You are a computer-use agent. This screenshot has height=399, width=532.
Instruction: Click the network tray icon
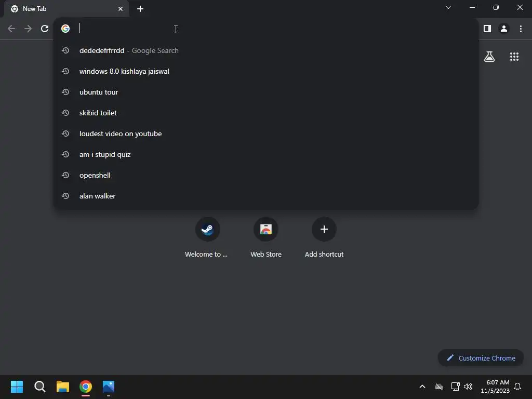point(455,387)
